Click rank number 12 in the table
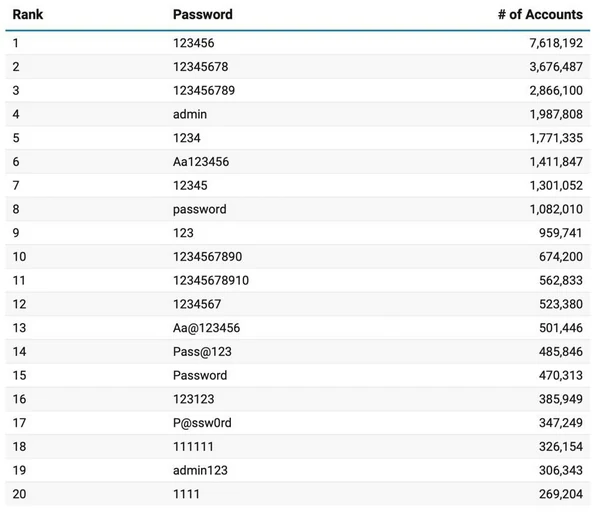This screenshot has height=513, width=600. point(19,304)
